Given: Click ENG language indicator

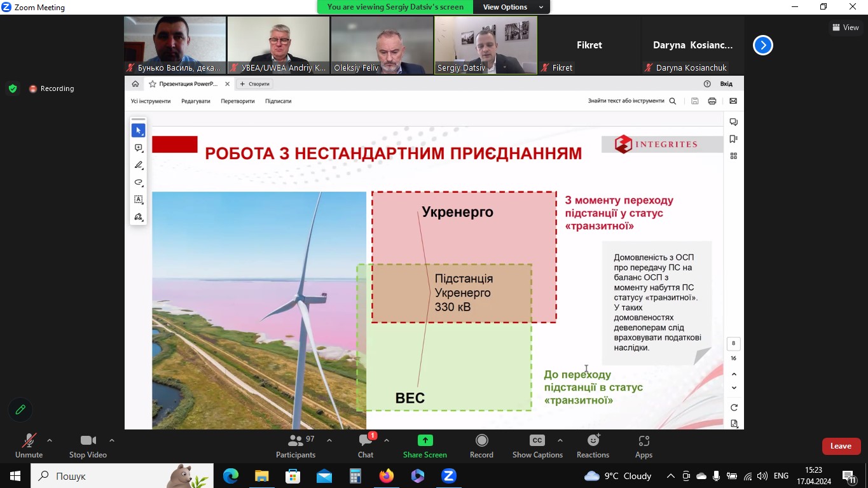Looking at the screenshot, I should pos(782,476).
